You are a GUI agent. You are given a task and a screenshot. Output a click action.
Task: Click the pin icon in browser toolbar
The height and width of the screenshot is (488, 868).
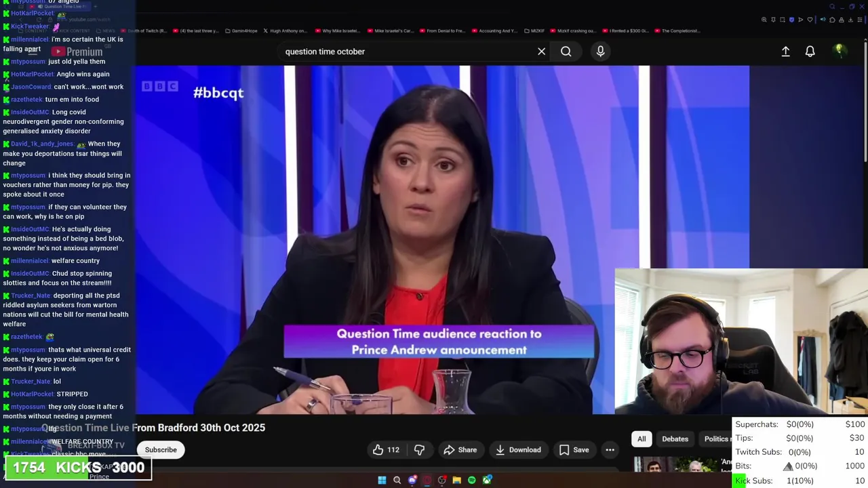[x=773, y=20]
